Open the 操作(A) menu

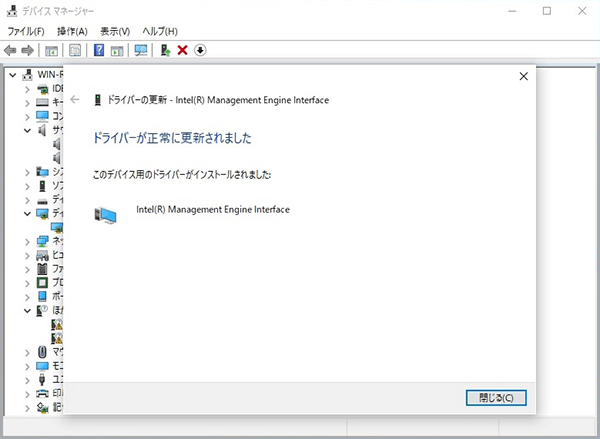click(72, 31)
